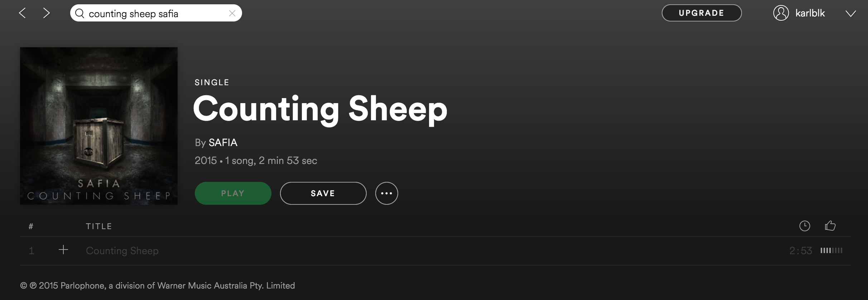Select the Counting Sheep track row title
The width and height of the screenshot is (868, 300).
(122, 251)
